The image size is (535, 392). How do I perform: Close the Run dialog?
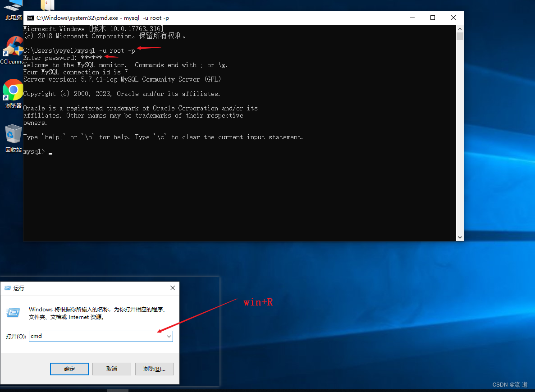173,288
